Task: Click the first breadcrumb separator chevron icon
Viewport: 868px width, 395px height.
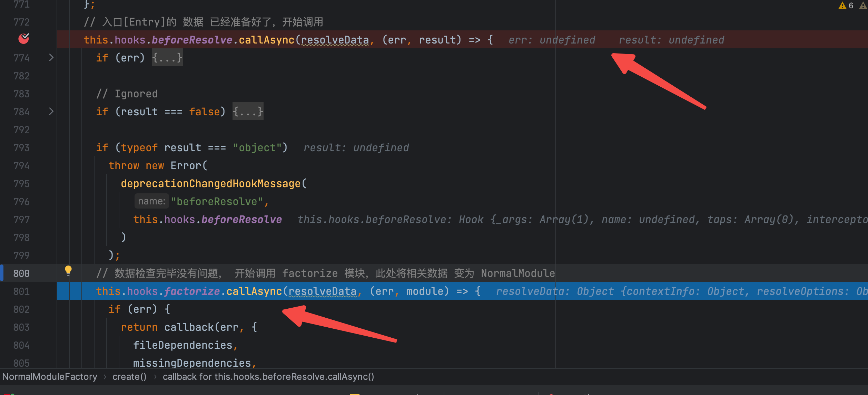Action: tap(105, 377)
